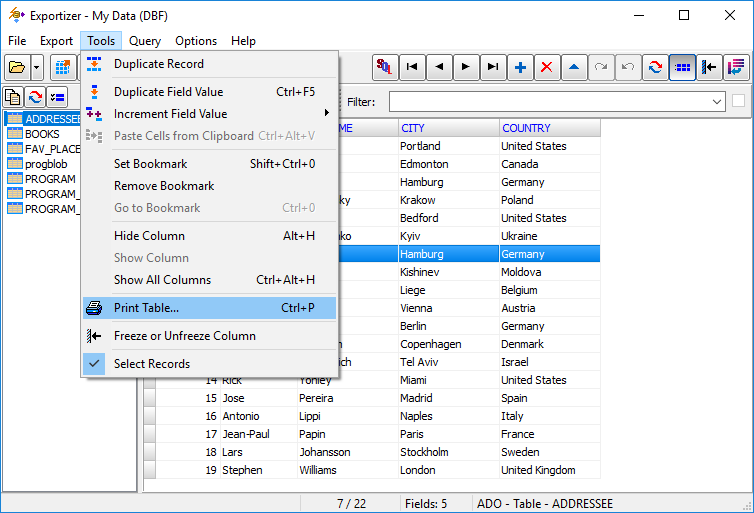Click the 7 / 22 record counter in status bar
754x513 pixels.
pyautogui.click(x=352, y=504)
